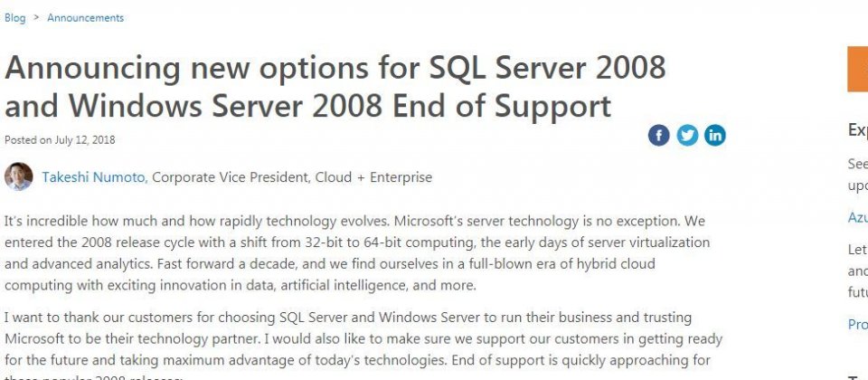
Task: Share the article on Facebook
Action: pyautogui.click(x=659, y=135)
